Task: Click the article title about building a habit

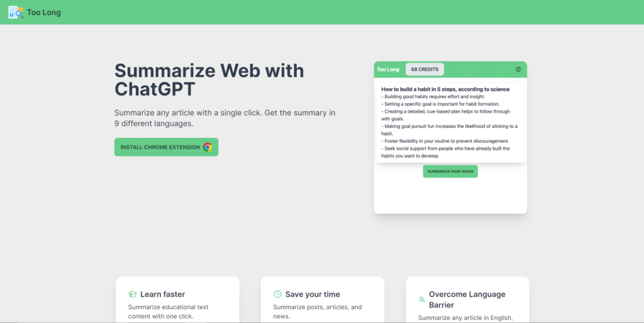Action: pyautogui.click(x=445, y=89)
